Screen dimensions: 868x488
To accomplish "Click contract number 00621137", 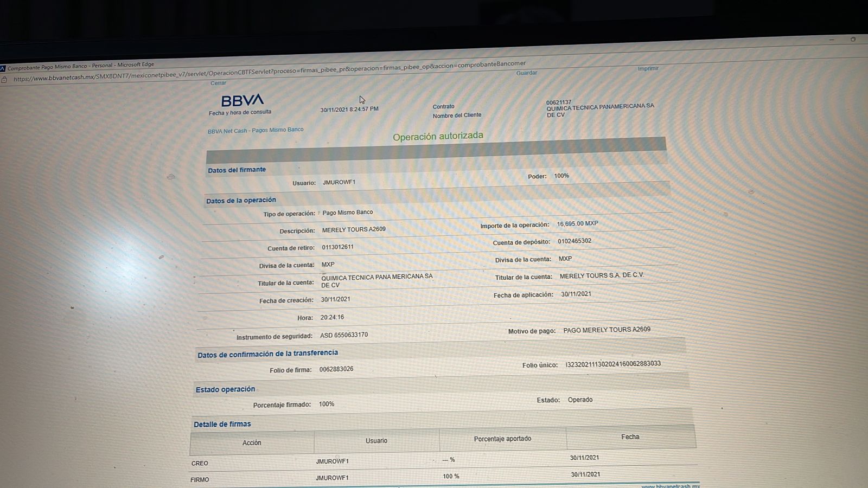I will 559,102.
